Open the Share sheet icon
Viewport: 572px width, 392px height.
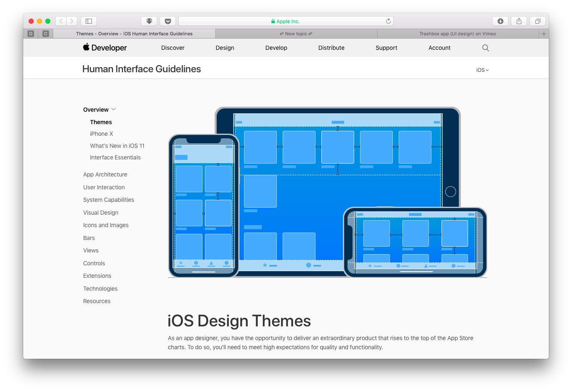tap(519, 21)
